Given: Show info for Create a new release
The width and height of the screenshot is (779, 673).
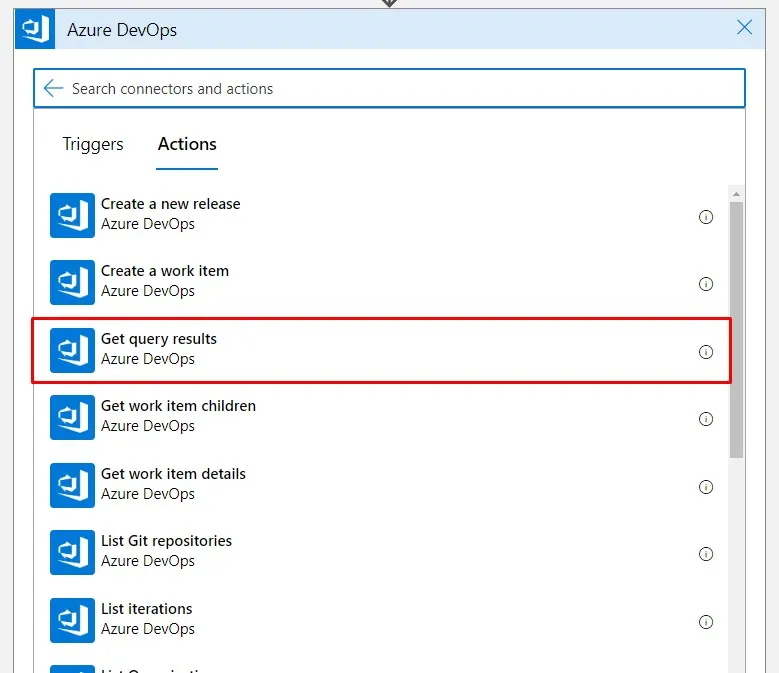Looking at the screenshot, I should (x=705, y=217).
